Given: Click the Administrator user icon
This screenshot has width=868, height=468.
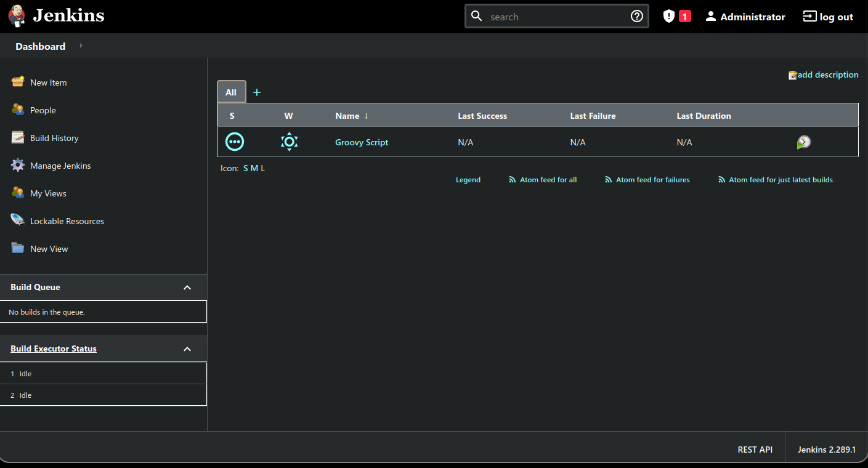Looking at the screenshot, I should [x=711, y=17].
